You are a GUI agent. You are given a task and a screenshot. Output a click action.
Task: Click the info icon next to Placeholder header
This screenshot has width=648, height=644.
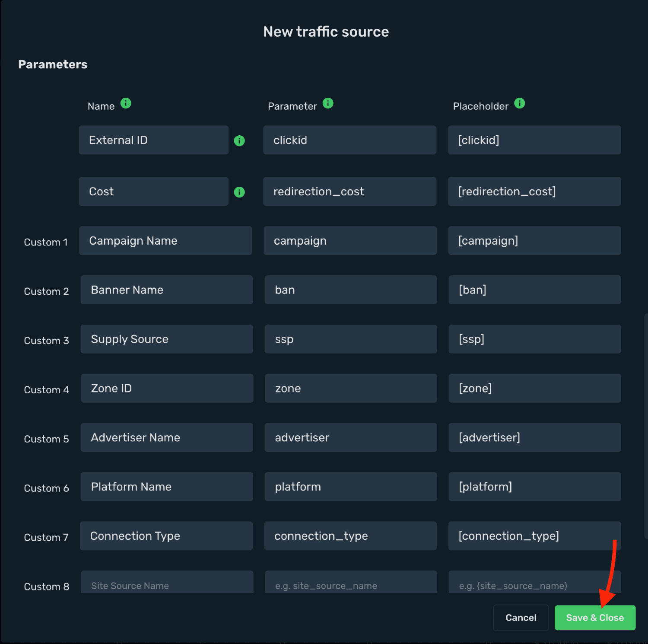click(x=520, y=103)
